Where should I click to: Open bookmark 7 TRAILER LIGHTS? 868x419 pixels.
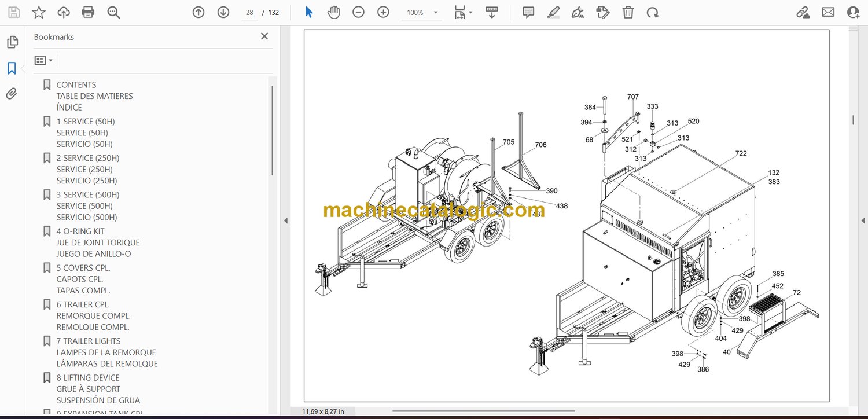106,352
